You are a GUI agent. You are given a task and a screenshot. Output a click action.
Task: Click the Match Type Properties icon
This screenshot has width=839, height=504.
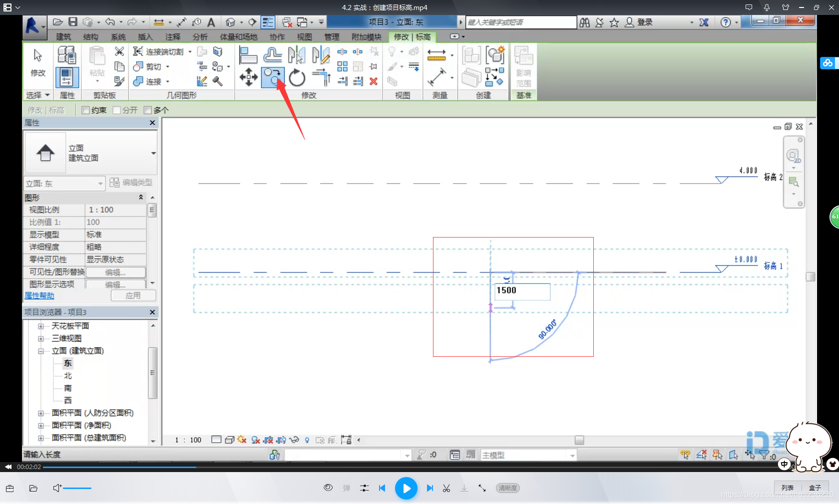coord(119,81)
